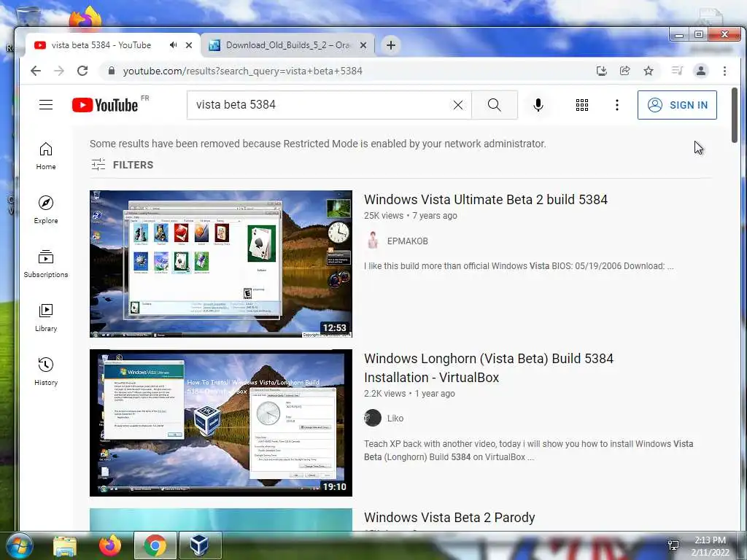Clear the search box with the X

click(458, 105)
